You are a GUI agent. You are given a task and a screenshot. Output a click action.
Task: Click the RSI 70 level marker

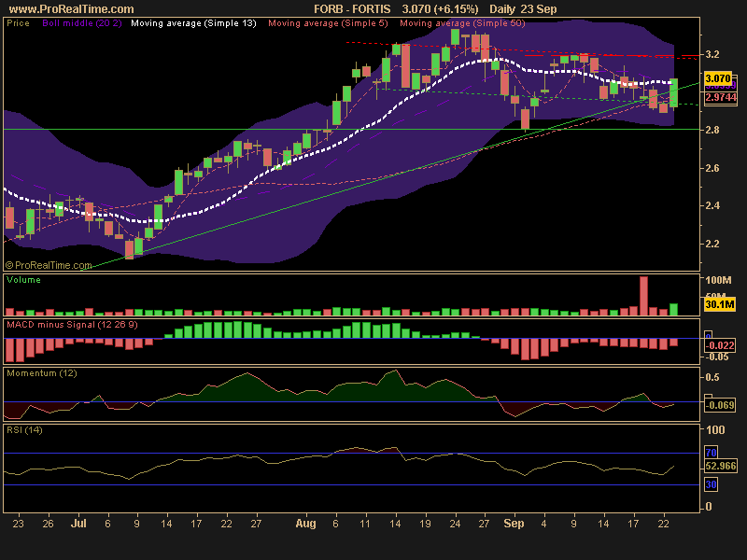(711, 453)
